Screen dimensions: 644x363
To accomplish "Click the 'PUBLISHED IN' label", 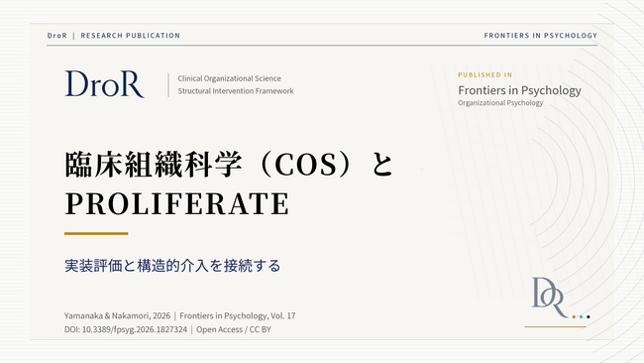I will [x=485, y=74].
